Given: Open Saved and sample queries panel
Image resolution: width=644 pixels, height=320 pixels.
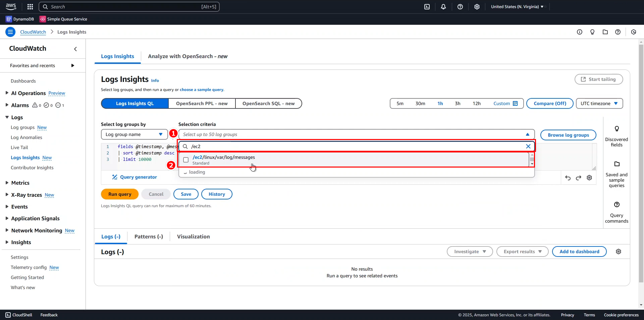Looking at the screenshot, I should click(x=616, y=174).
